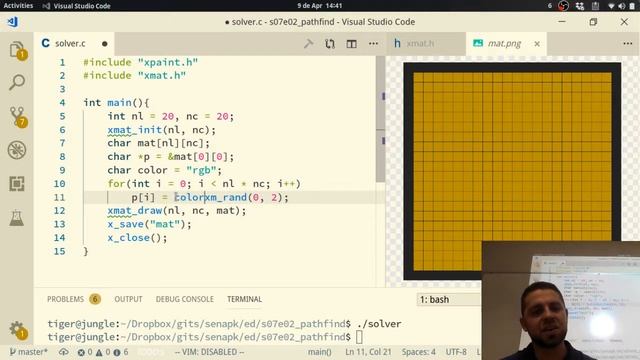Click the editor vertical scrollbar
Viewport: 640px width, 360px height.
click(x=380, y=119)
